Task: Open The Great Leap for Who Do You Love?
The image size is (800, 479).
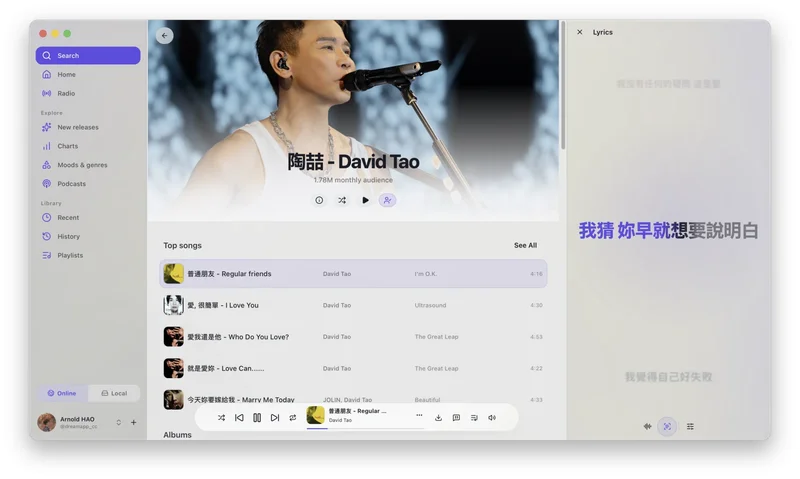Action: click(x=436, y=337)
